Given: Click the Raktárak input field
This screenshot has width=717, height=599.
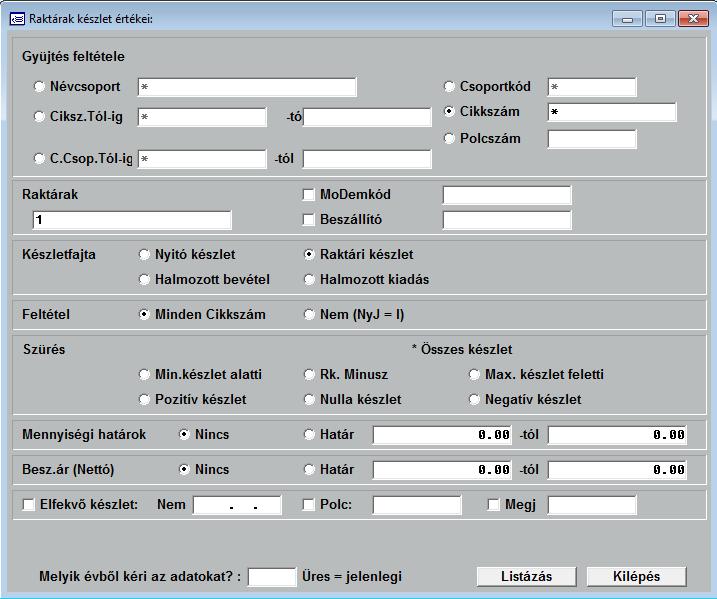Looking at the screenshot, I should (x=132, y=220).
